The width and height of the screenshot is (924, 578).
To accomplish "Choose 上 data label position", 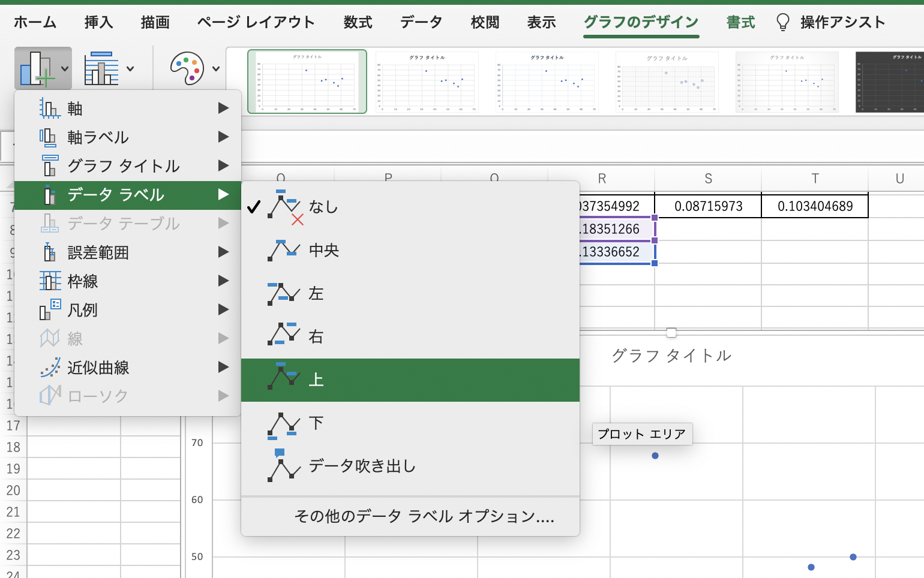I will [x=410, y=380].
